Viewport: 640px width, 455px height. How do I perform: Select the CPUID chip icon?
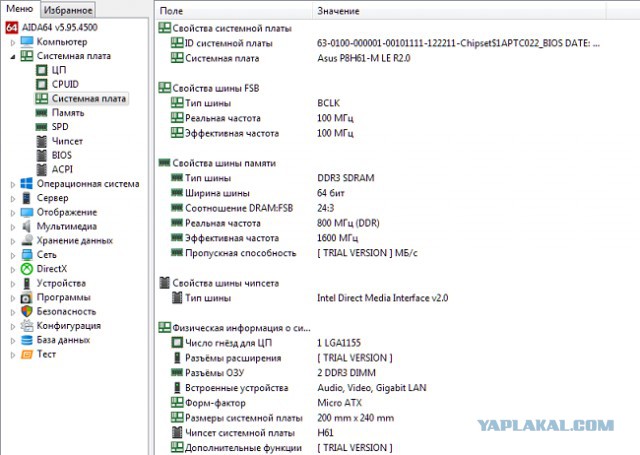tap(42, 84)
